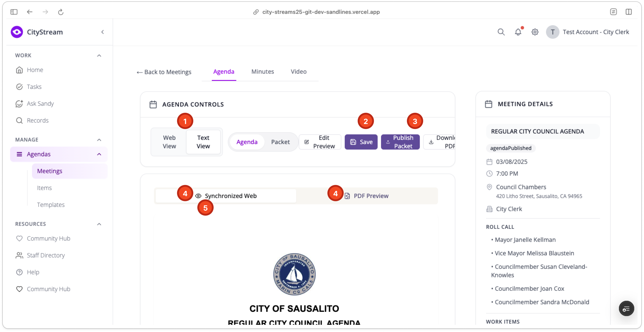Open the Minutes tab
This screenshot has height=332, width=644.
[x=262, y=72]
